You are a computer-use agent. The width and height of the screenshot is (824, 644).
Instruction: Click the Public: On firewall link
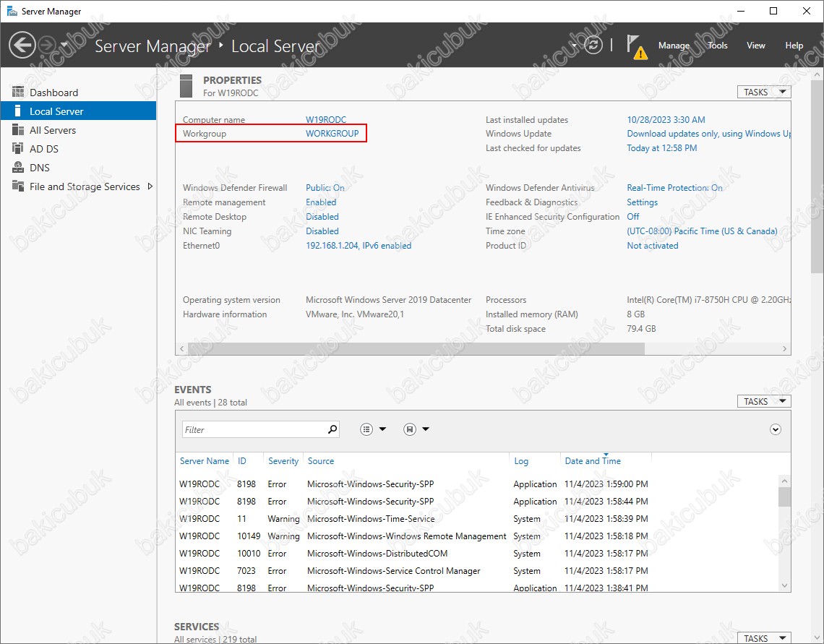[x=325, y=187]
